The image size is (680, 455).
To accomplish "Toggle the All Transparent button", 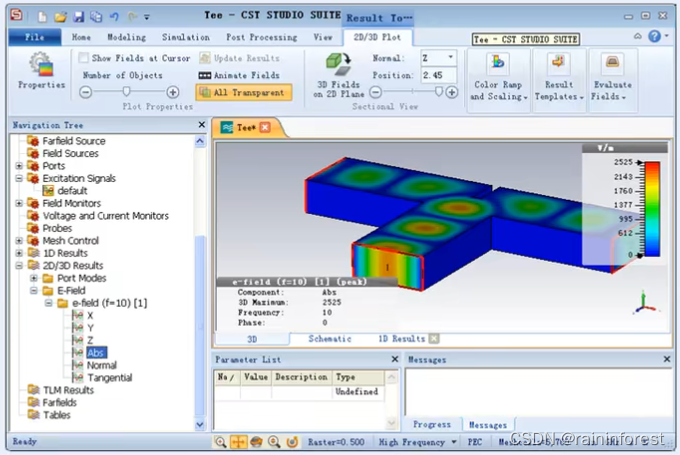I will [244, 92].
